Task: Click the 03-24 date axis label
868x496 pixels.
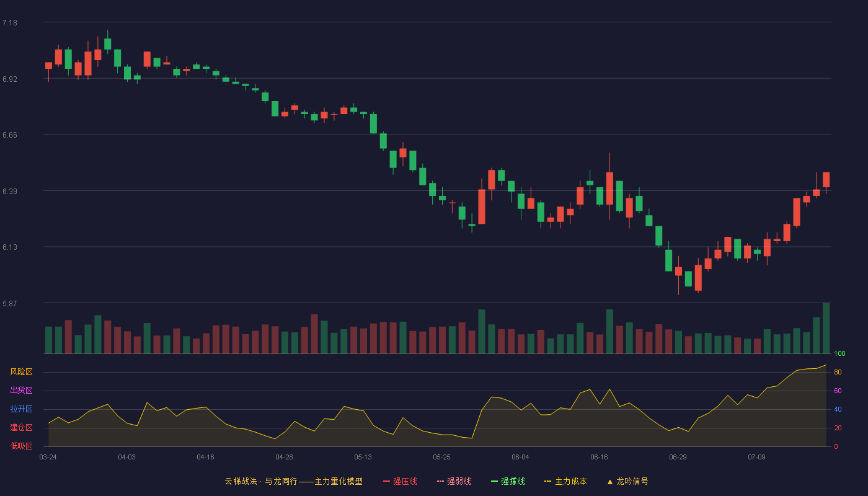Action: 48,457
